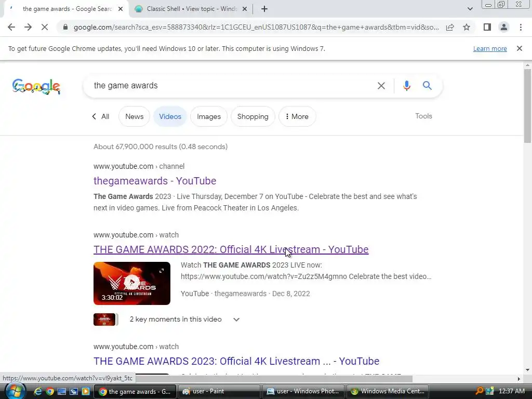Stop loading the page
Screen dimensions: 532x399
[45, 27]
